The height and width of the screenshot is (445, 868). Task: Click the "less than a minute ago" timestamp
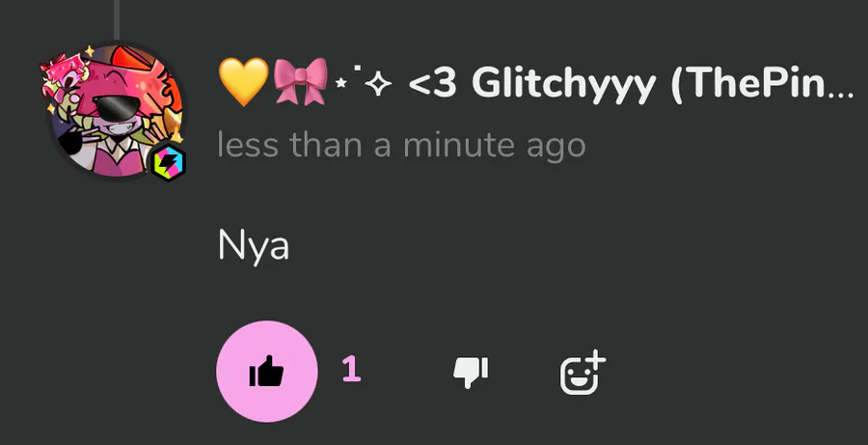tap(401, 145)
